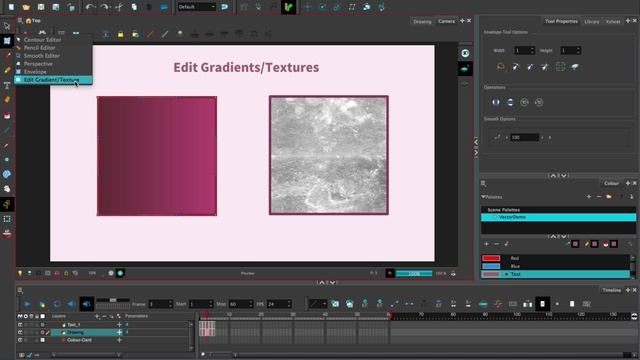
Task: Click the Cut scissors icon
Action: click(119, 7)
